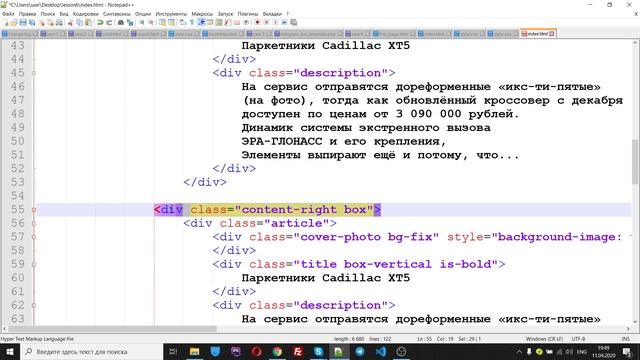Click the Paste toolbar icon
The height and width of the screenshot is (360, 640).
tap(89, 22)
